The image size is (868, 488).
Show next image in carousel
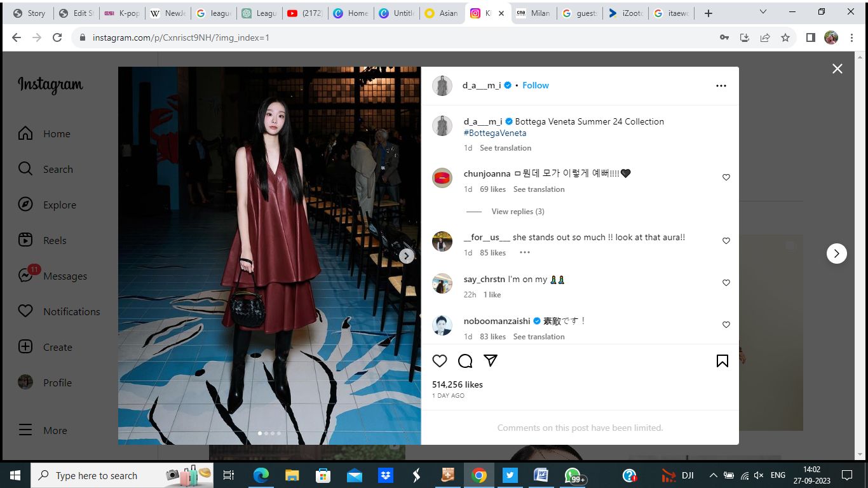[407, 255]
